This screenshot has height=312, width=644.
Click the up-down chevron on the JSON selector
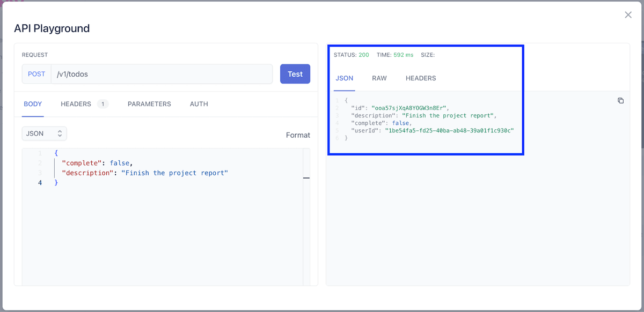(60, 133)
